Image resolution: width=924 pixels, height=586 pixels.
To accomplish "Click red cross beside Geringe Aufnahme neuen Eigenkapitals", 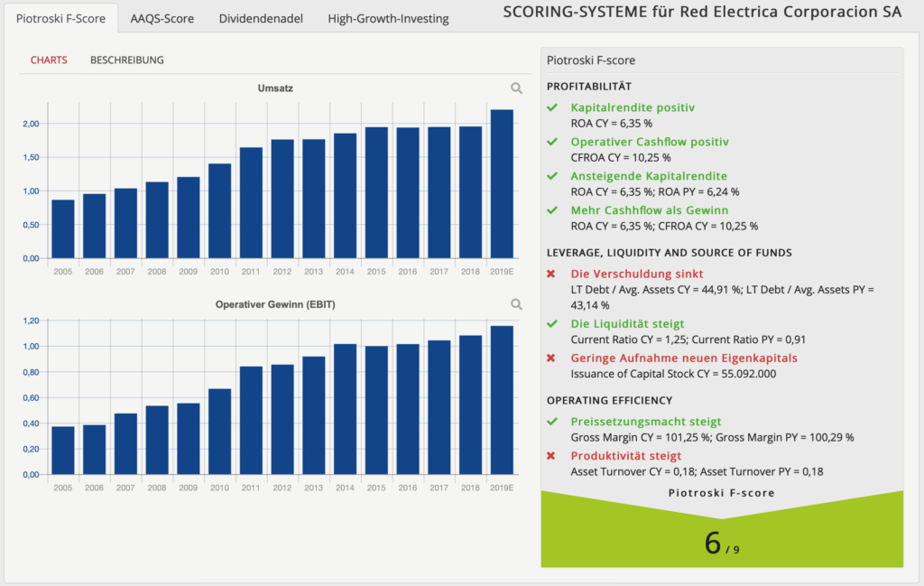I will [x=551, y=358].
